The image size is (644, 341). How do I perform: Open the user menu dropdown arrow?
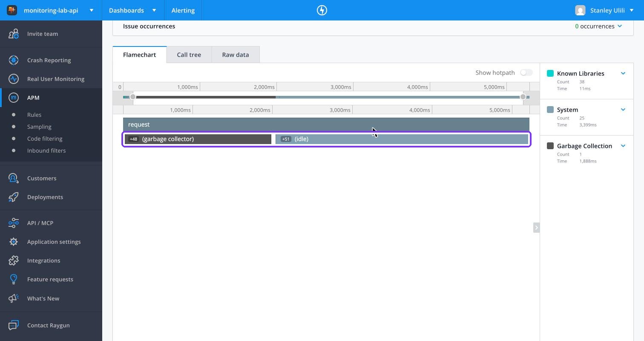pos(632,10)
